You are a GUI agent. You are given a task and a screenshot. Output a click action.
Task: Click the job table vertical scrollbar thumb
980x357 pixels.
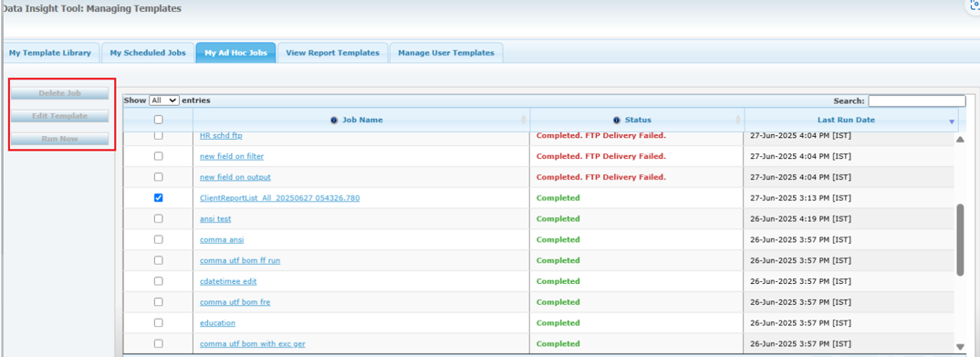click(960, 239)
